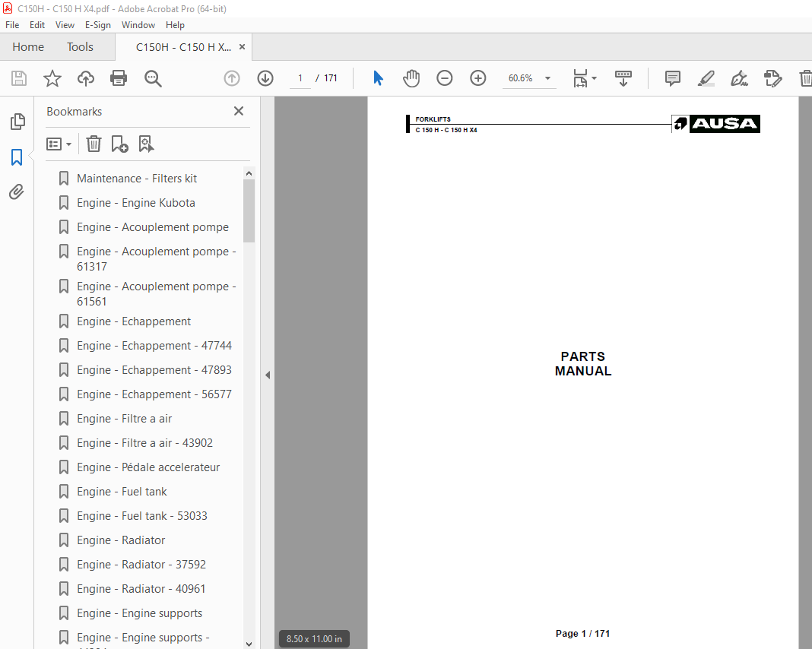Open Engine - Echappement - 47744 bookmark

point(154,346)
